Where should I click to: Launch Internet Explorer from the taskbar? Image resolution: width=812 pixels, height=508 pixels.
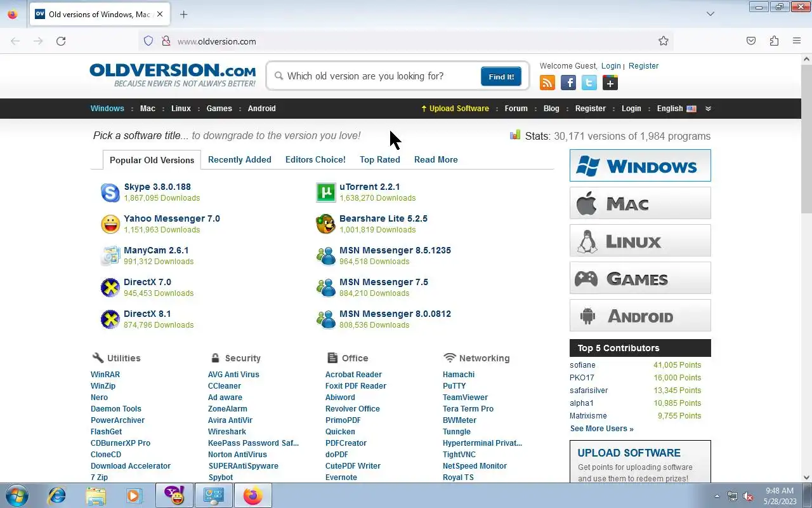point(57,495)
